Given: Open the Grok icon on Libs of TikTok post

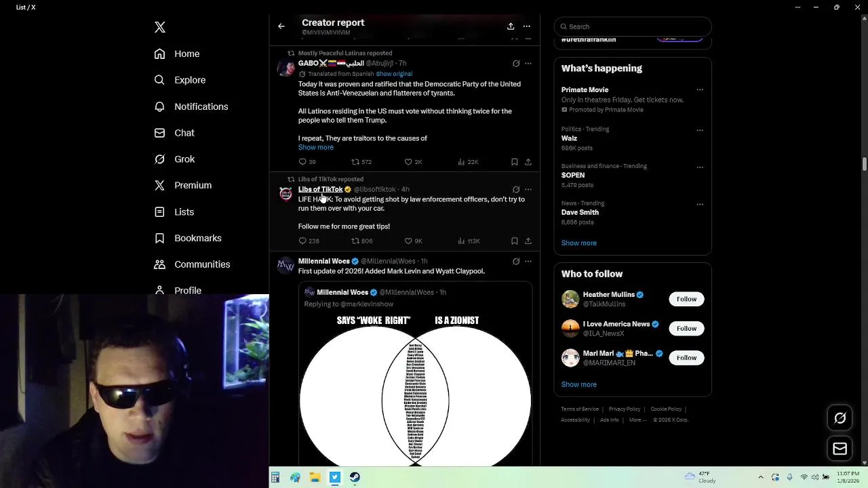Looking at the screenshot, I should 516,190.
